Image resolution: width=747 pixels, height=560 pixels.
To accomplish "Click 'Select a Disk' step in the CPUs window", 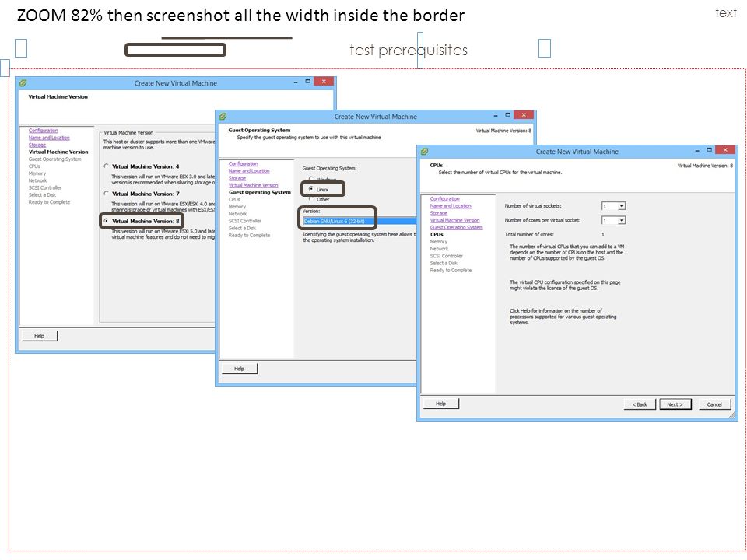I will (x=443, y=263).
